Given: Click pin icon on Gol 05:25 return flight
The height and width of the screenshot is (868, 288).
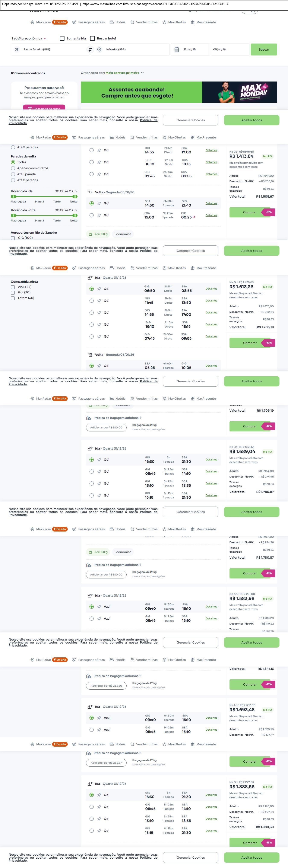Looking at the screenshot, I should pyautogui.click(x=99, y=366).
